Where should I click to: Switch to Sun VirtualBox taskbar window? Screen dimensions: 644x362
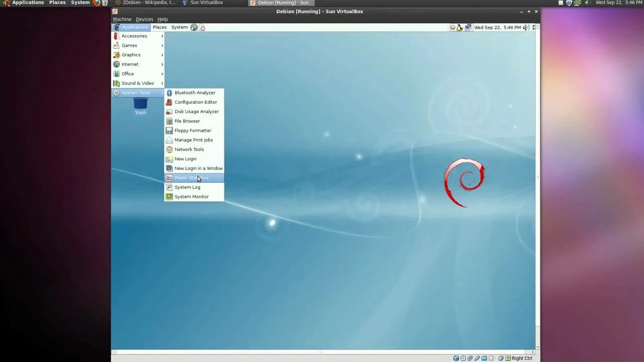(x=203, y=3)
